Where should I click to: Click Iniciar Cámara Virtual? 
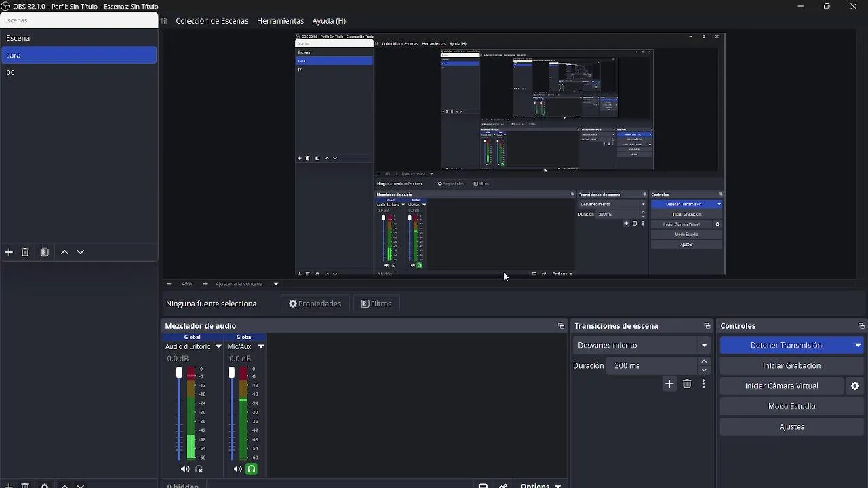tap(781, 386)
